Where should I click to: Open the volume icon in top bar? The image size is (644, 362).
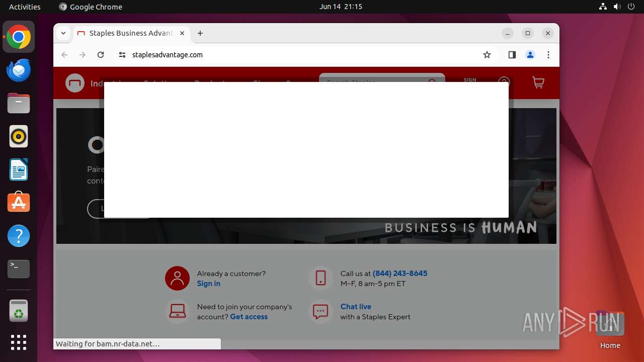[x=617, y=7]
